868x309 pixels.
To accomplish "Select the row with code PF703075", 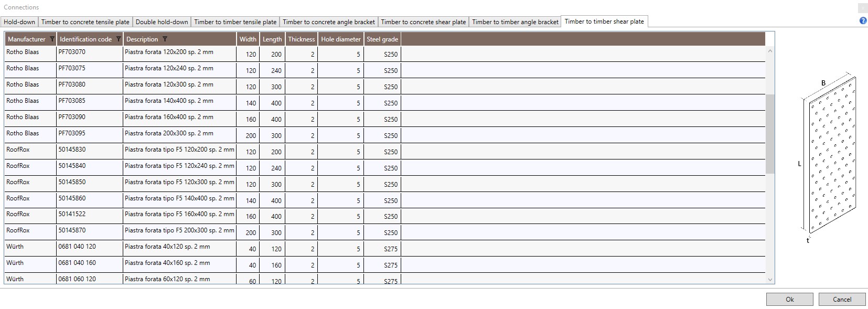I will point(384,70).
